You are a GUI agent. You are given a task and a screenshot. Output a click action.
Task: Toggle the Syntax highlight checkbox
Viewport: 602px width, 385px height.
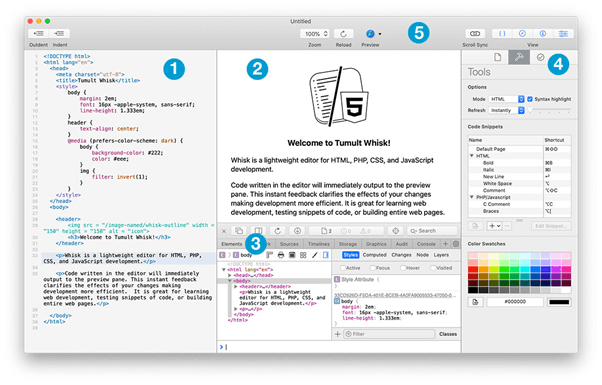(530, 99)
